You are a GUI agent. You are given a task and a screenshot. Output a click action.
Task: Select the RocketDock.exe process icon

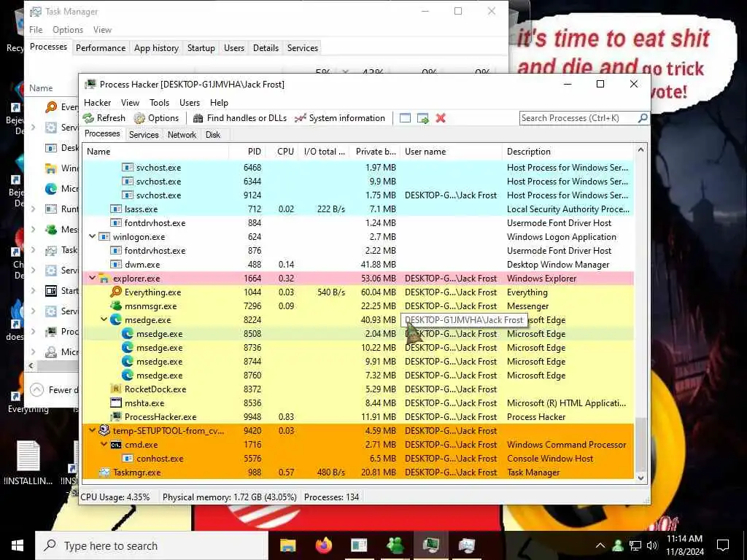click(x=116, y=389)
